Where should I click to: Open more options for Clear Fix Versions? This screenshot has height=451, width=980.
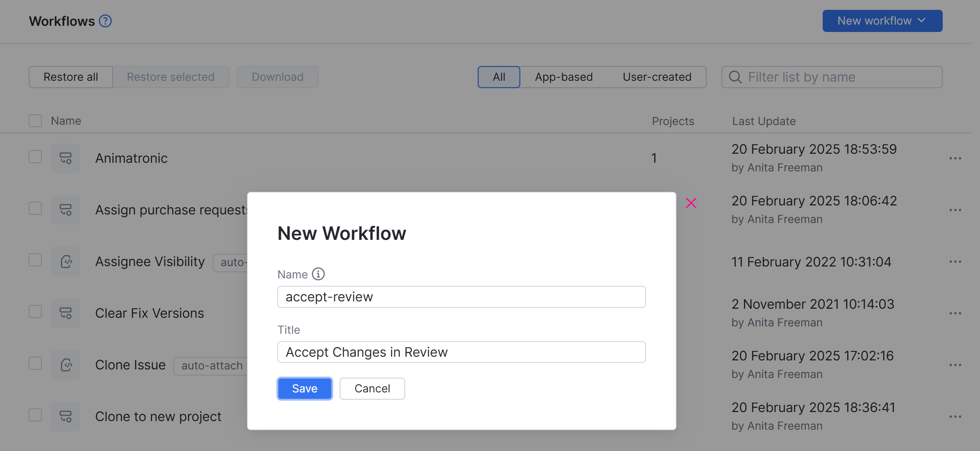coord(955,313)
